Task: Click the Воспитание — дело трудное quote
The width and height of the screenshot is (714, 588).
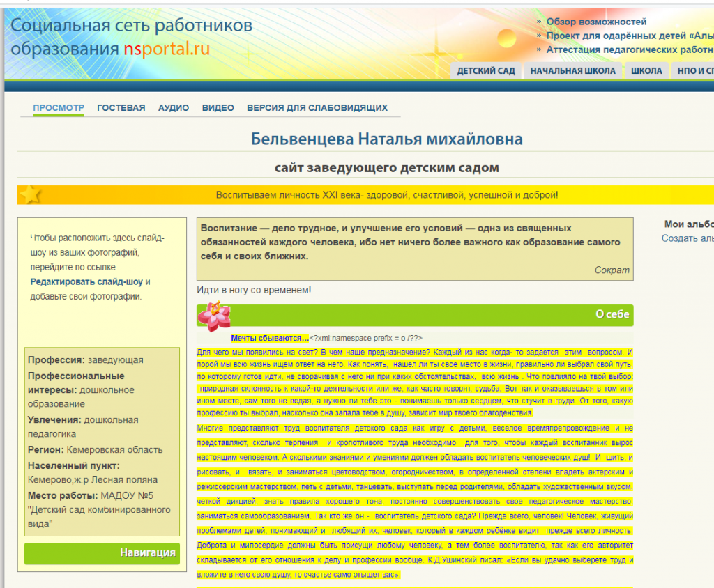Action: point(410,242)
